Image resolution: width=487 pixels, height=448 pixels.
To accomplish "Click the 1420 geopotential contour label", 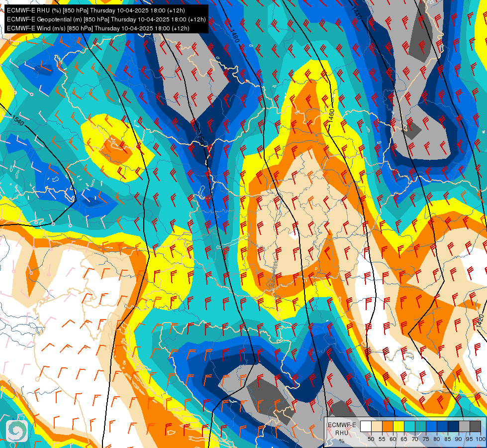I will click(480, 321).
